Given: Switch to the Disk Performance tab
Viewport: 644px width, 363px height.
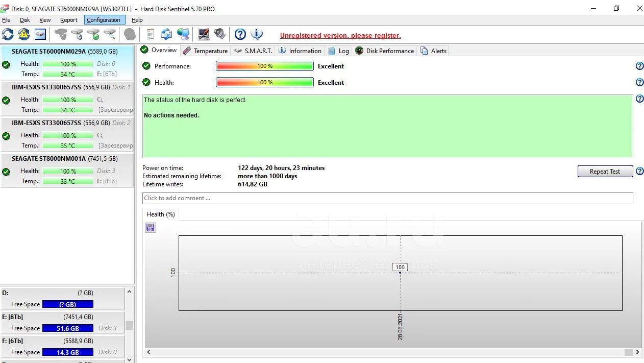Looking at the screenshot, I should coord(385,51).
